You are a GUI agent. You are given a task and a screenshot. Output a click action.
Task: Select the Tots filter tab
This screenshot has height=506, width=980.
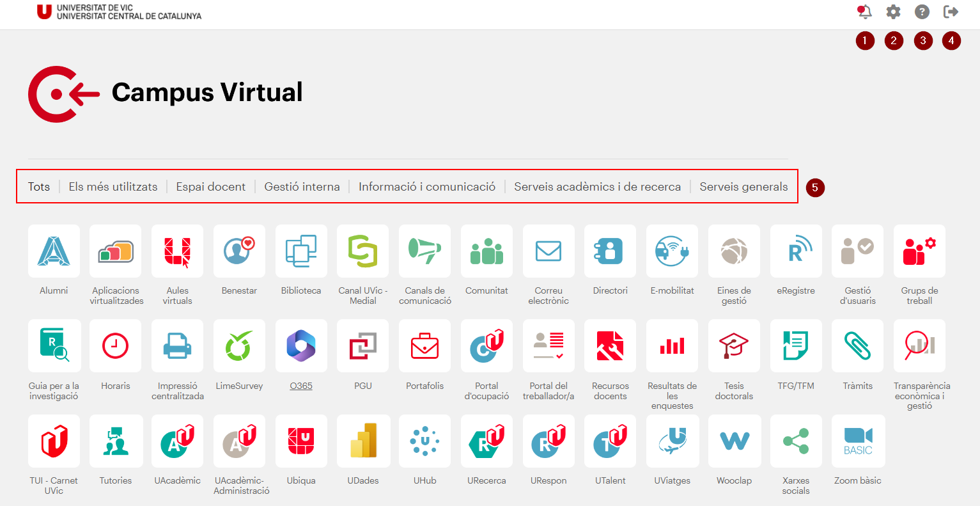tap(39, 187)
